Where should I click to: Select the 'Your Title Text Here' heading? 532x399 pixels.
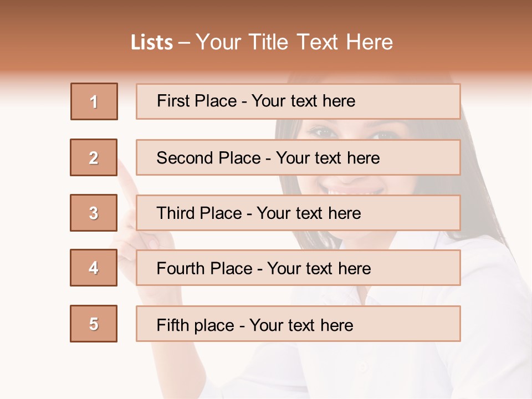pos(294,42)
